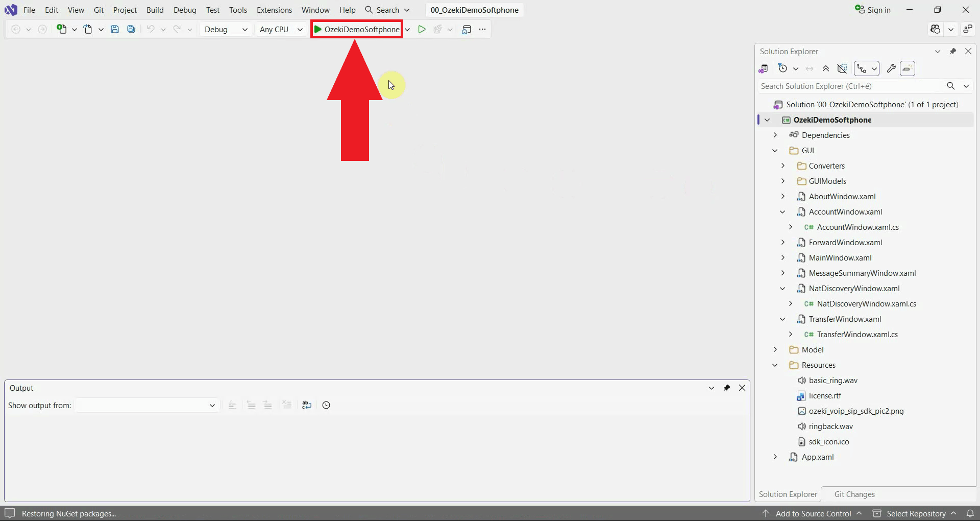
Task: Select ozeki_voip_sip_sdk_pic2.png resource
Action: [x=856, y=411]
